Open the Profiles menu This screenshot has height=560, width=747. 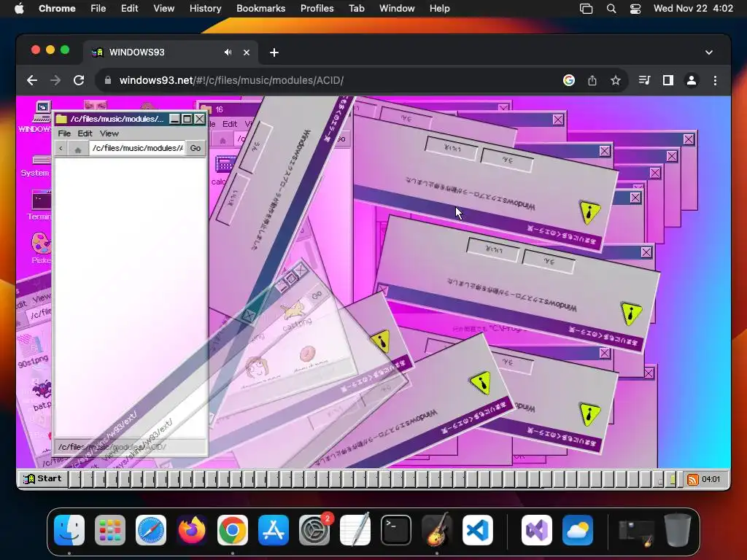[317, 8]
